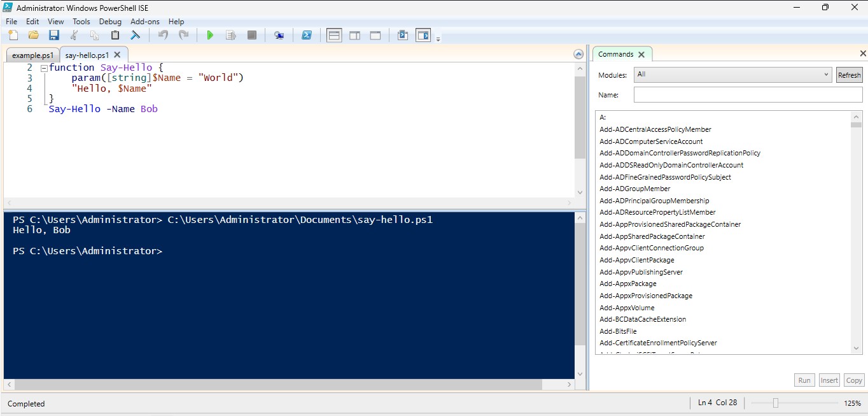Clear the console pane using the toolbar icon
Viewport: 868px width, 416px height.
pyautogui.click(x=136, y=35)
